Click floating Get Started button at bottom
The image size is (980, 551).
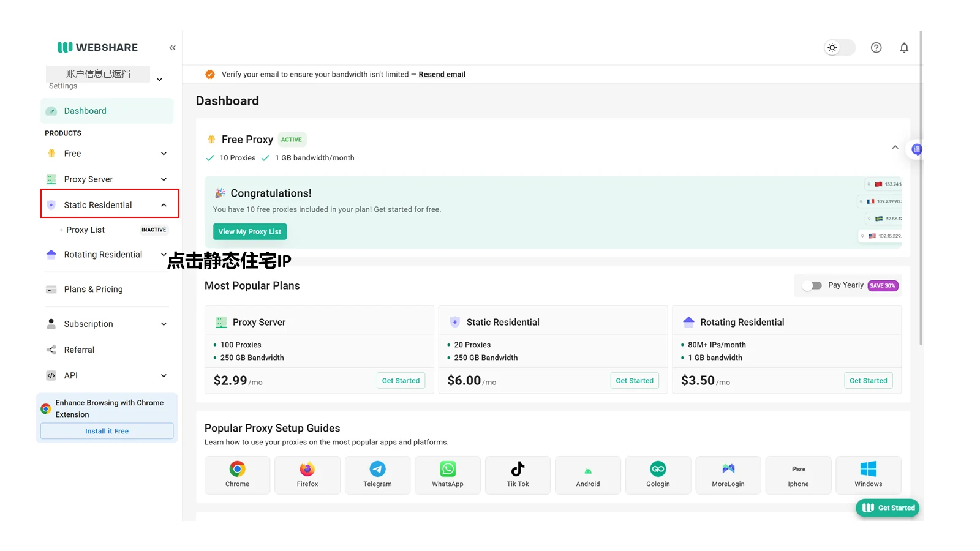(x=888, y=508)
